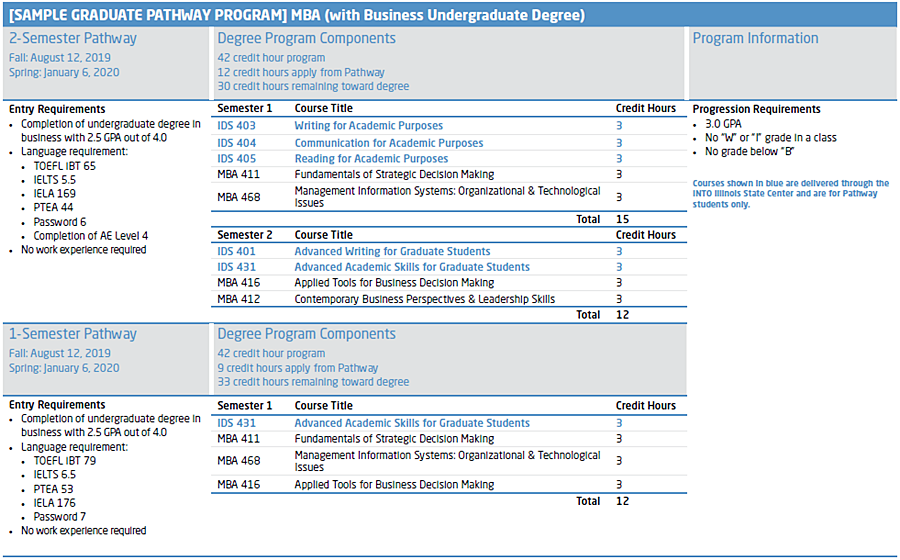Click the TOEFL iBT 65 language requirement

point(64,166)
